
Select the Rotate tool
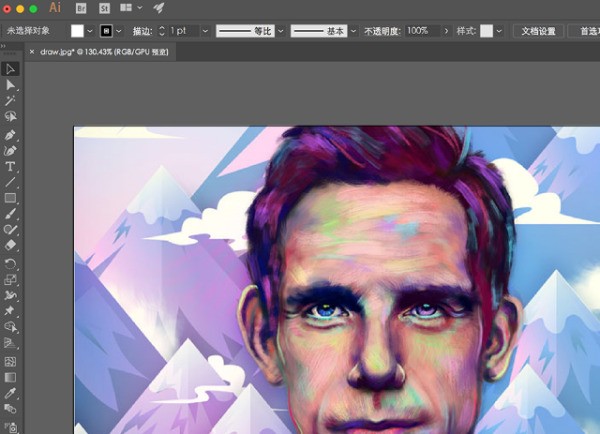tap(11, 263)
